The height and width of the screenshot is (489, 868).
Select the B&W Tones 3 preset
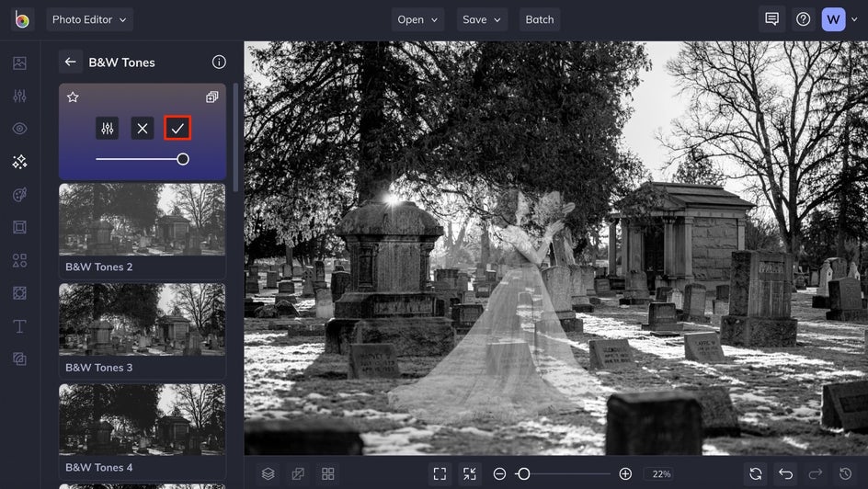coord(143,331)
